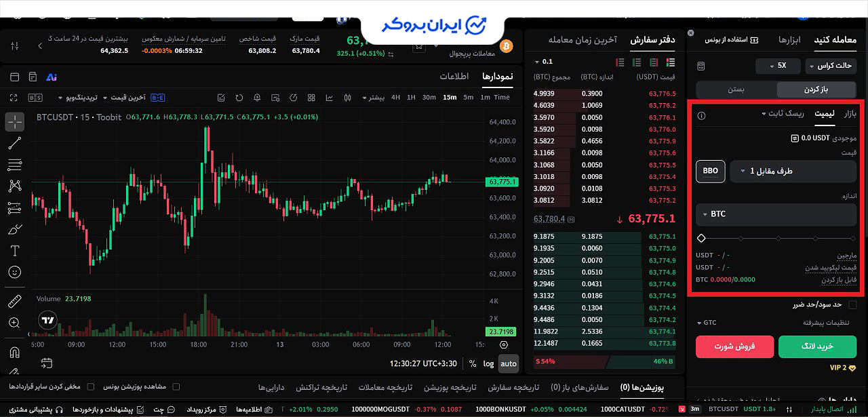
Task: Open the forecasting and measurement tools
Action: pyautogui.click(x=15, y=207)
